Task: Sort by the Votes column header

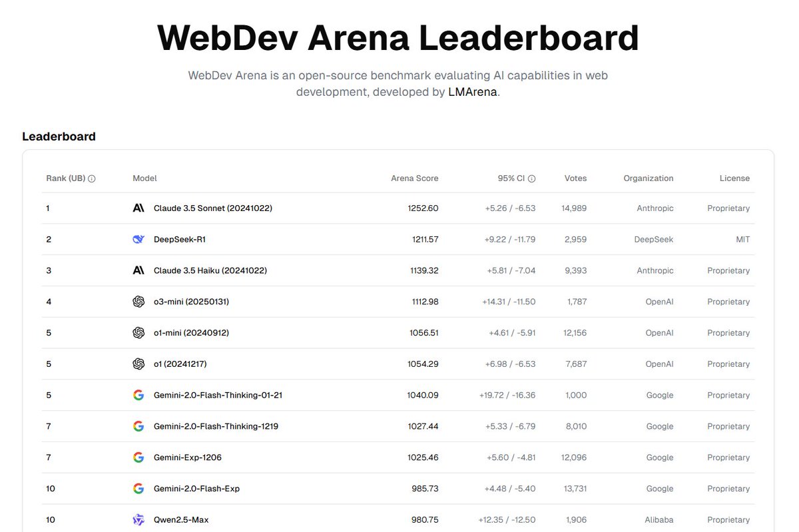Action: pos(575,178)
